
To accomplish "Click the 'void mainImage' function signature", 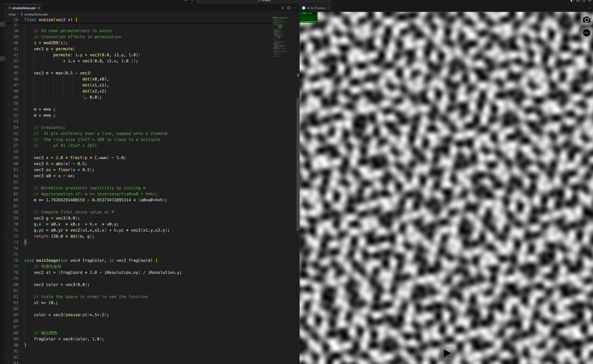I will [91, 260].
